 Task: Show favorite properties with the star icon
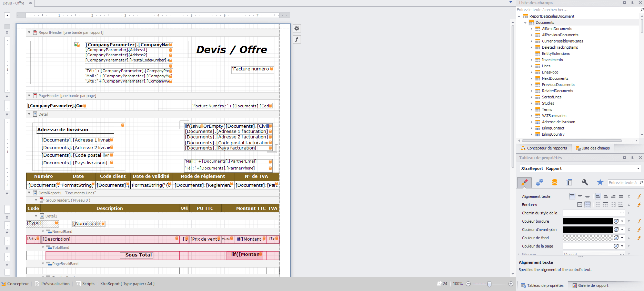[600, 183]
